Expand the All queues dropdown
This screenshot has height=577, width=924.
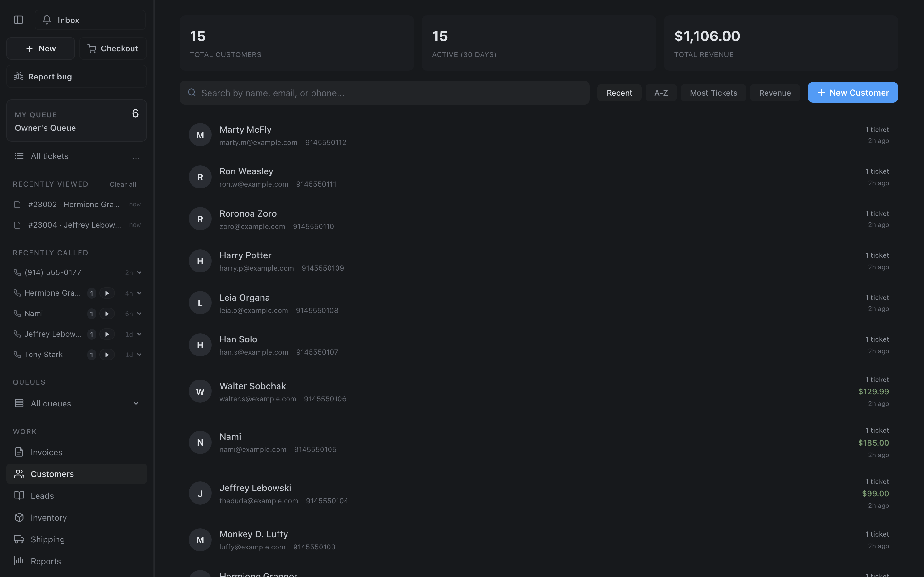(136, 403)
